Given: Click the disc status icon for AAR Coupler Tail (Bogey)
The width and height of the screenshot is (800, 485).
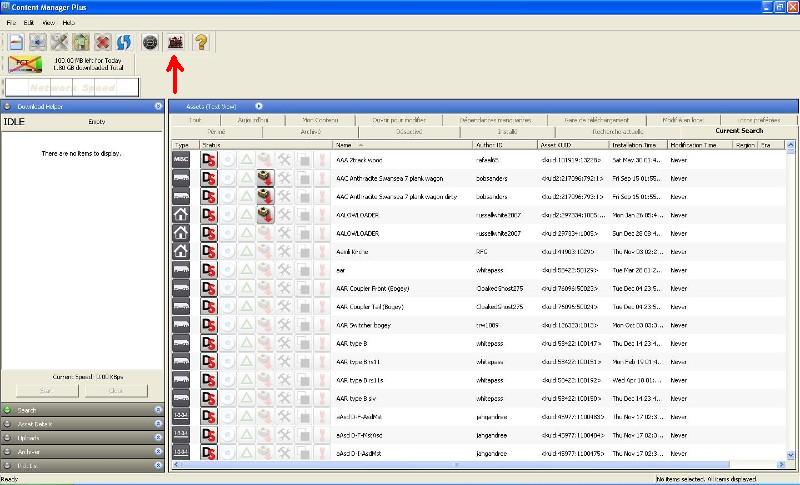Looking at the screenshot, I should (228, 307).
